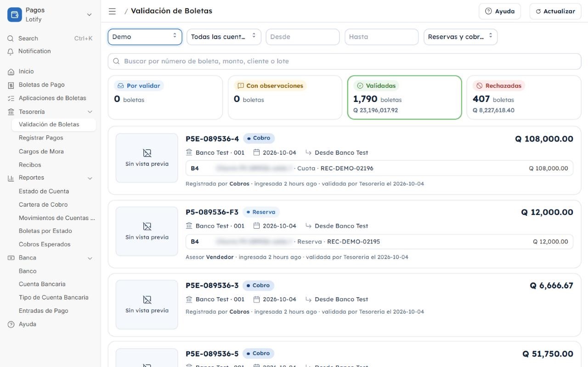Select the Rechazadas status card
The image size is (588, 367).
pos(524,97)
